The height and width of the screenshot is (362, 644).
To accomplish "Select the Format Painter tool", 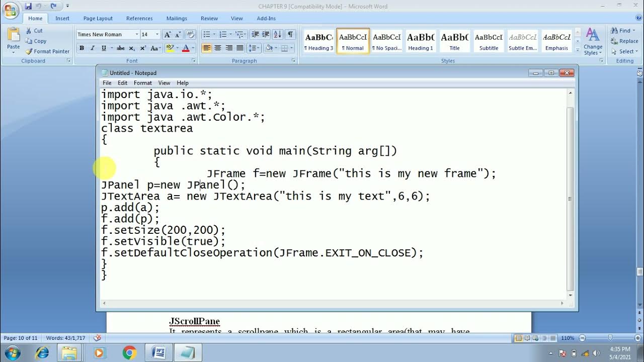I will pyautogui.click(x=47, y=51).
